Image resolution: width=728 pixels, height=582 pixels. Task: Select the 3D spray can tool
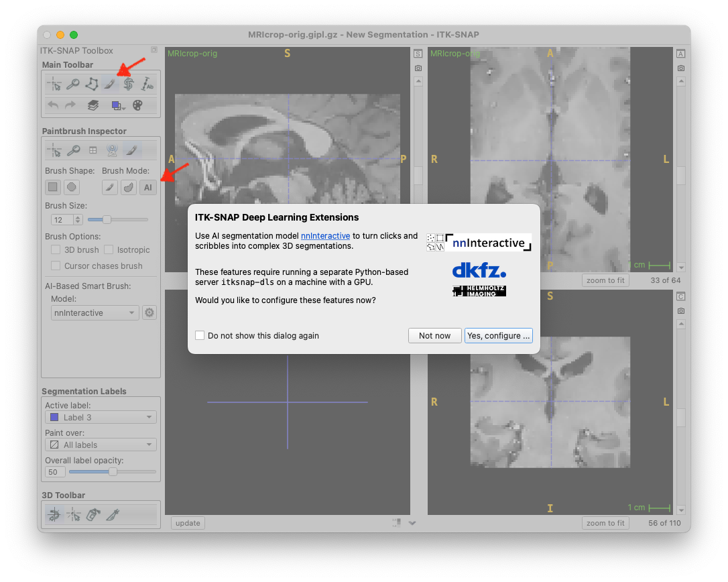[93, 515]
